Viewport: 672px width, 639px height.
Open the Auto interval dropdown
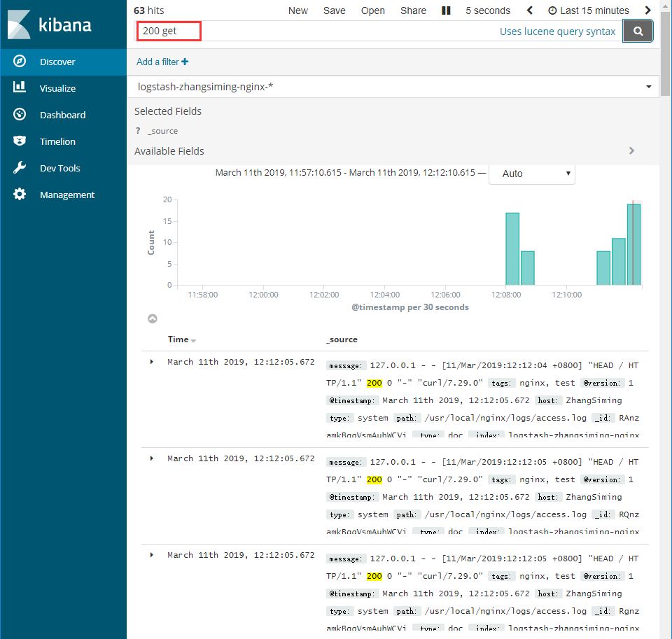coord(531,174)
